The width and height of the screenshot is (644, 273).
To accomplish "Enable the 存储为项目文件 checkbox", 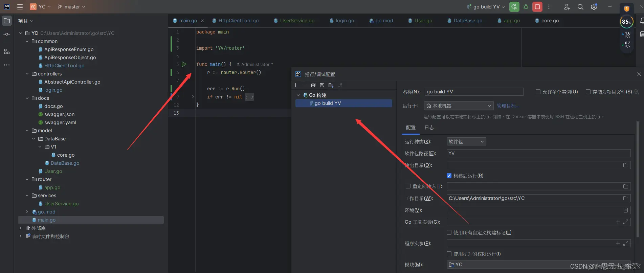I will (x=588, y=92).
